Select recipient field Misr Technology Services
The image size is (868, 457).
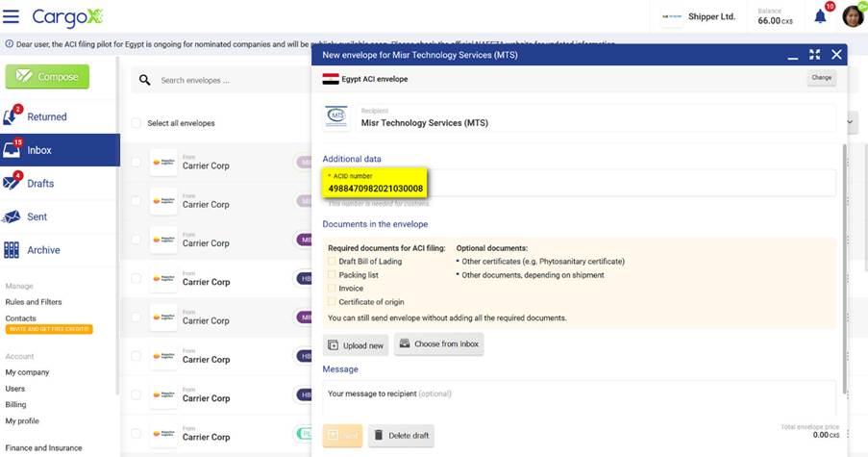[597, 117]
